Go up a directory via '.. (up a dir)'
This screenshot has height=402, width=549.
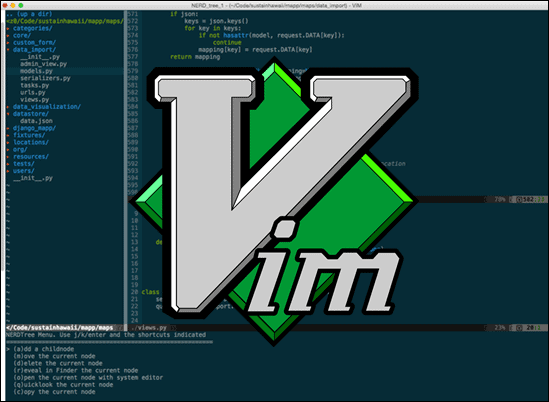click(x=29, y=14)
